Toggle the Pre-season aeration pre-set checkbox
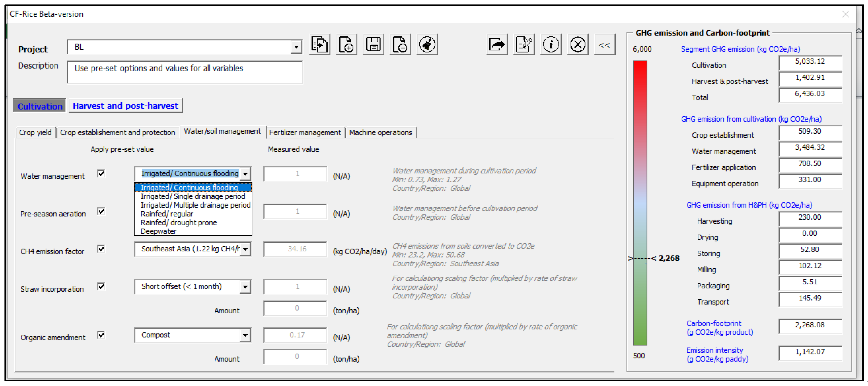This screenshot has height=386, width=868. pyautogui.click(x=101, y=211)
